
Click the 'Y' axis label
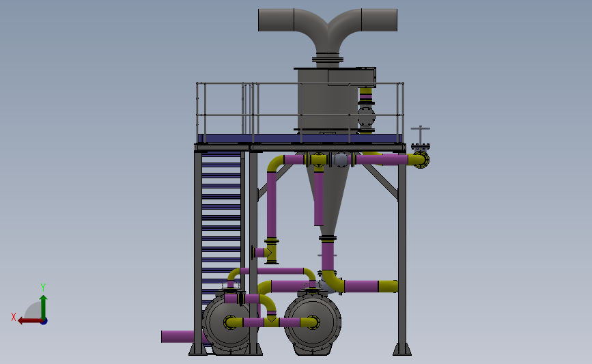coord(43,288)
